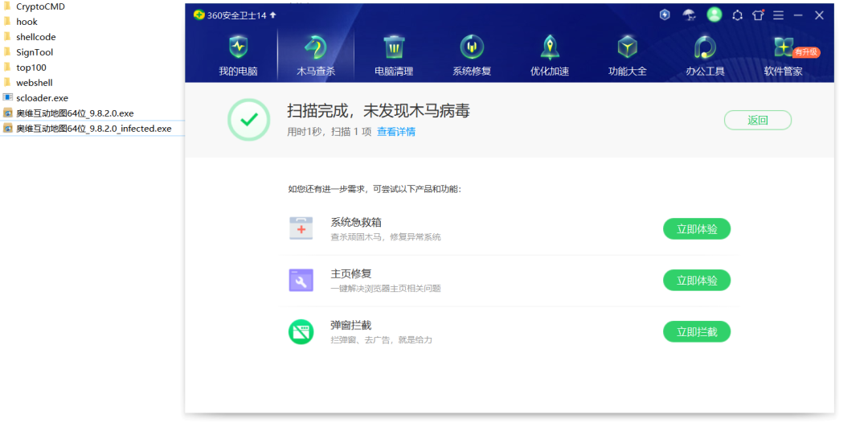The image size is (868, 427).
Task: Click 弹窗拦截 title text
Action: point(351,325)
